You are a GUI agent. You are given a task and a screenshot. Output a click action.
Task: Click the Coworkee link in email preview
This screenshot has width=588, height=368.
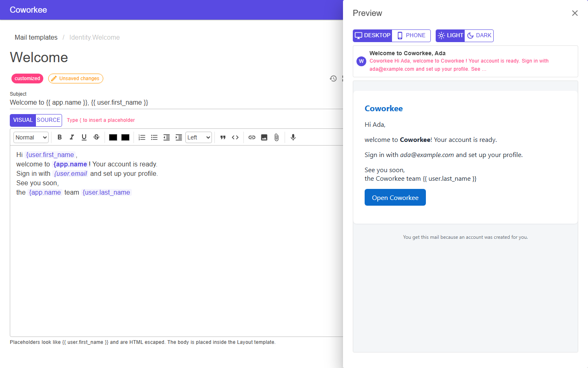pyautogui.click(x=384, y=108)
